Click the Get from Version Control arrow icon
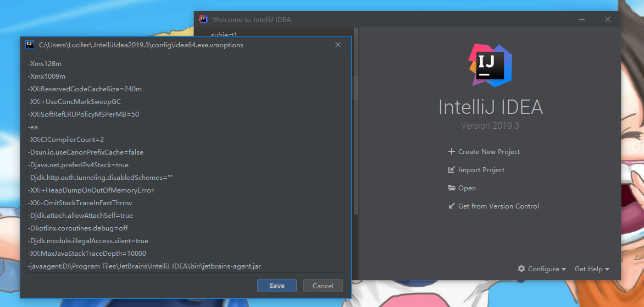The width and height of the screenshot is (644, 307). point(451,206)
